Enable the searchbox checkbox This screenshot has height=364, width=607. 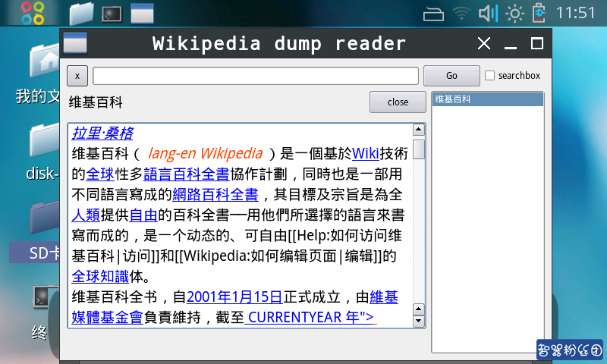[x=489, y=75]
